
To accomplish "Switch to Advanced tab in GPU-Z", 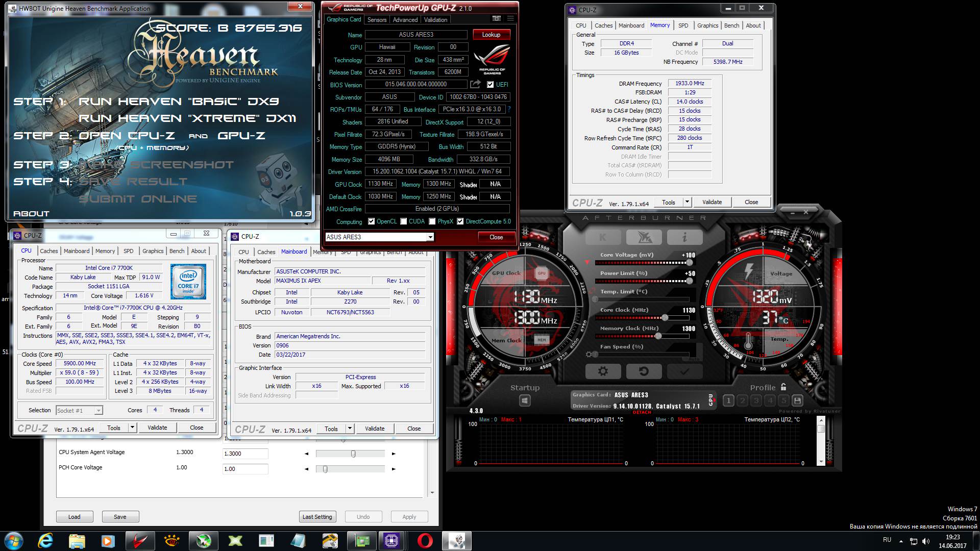I will [405, 20].
